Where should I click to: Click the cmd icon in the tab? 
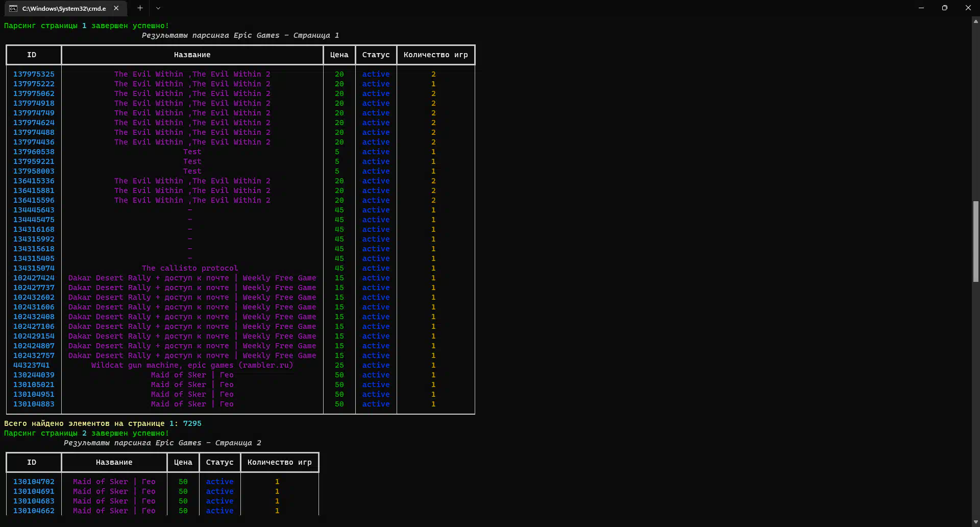click(13, 9)
